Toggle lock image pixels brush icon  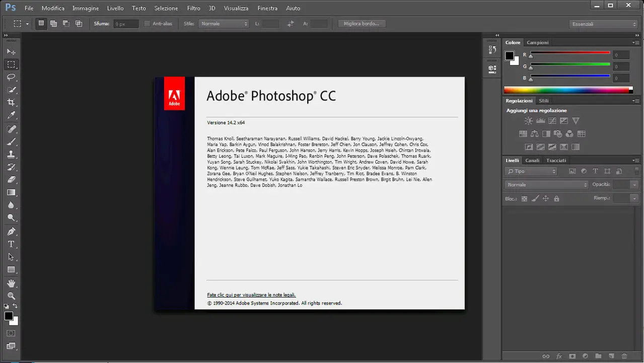click(x=535, y=198)
